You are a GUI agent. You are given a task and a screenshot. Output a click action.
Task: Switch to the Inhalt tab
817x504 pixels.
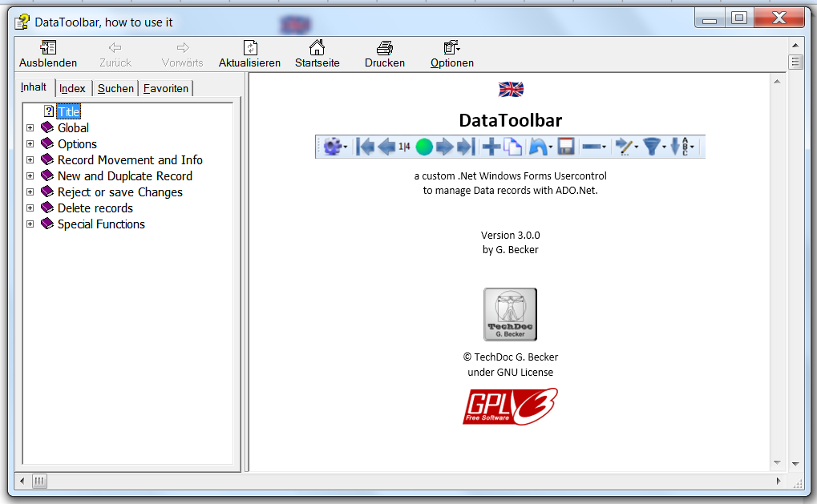tap(34, 87)
